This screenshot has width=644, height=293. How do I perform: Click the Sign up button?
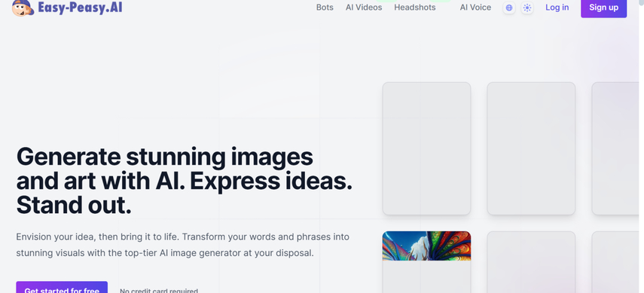[x=604, y=8]
